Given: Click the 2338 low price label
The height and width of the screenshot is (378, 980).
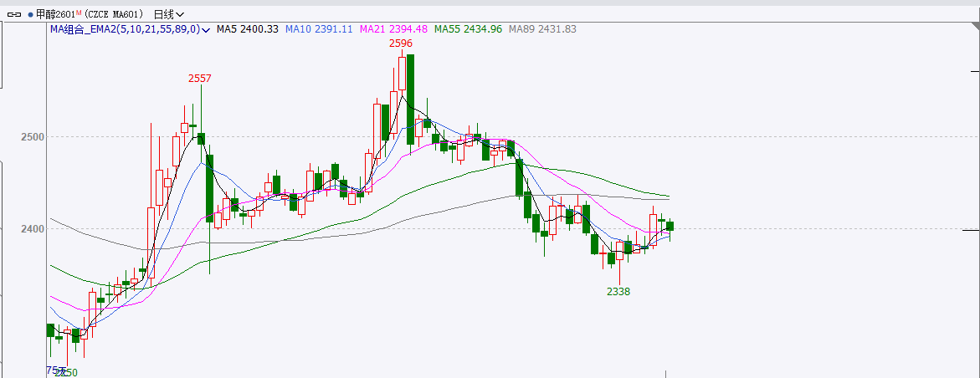Looking at the screenshot, I should point(618,291).
